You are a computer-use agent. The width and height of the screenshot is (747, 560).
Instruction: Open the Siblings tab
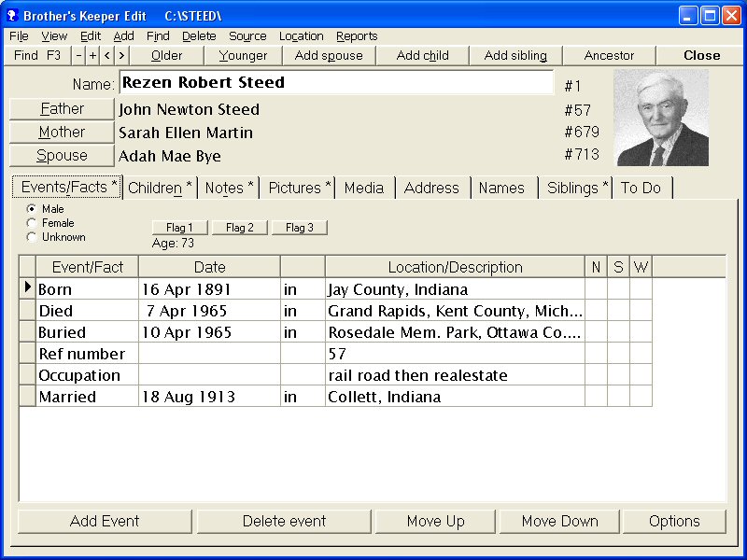click(x=576, y=188)
